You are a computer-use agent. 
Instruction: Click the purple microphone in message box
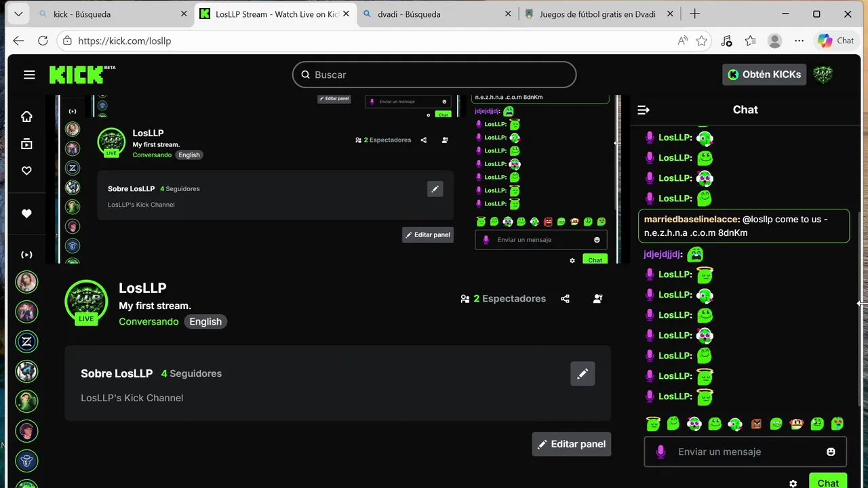(x=661, y=451)
